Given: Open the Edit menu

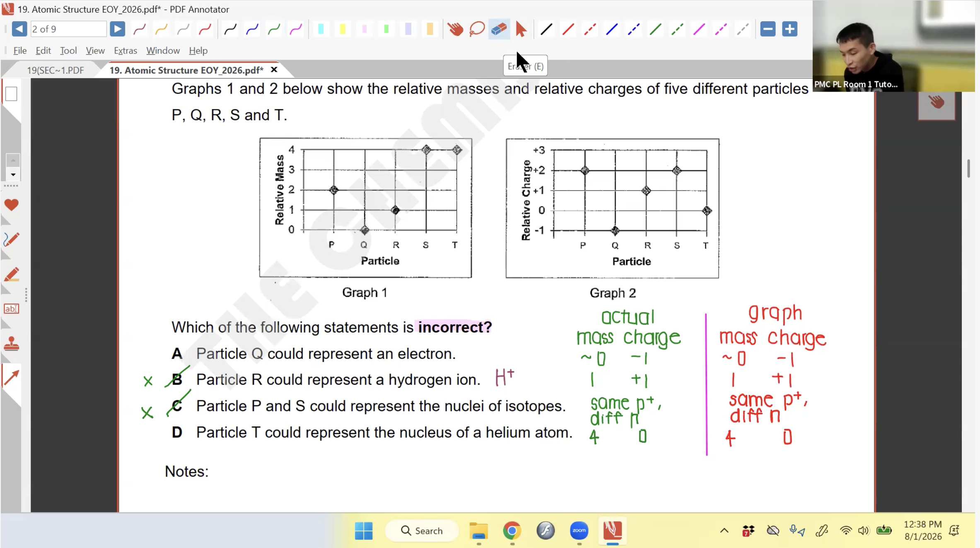Looking at the screenshot, I should click(x=43, y=51).
